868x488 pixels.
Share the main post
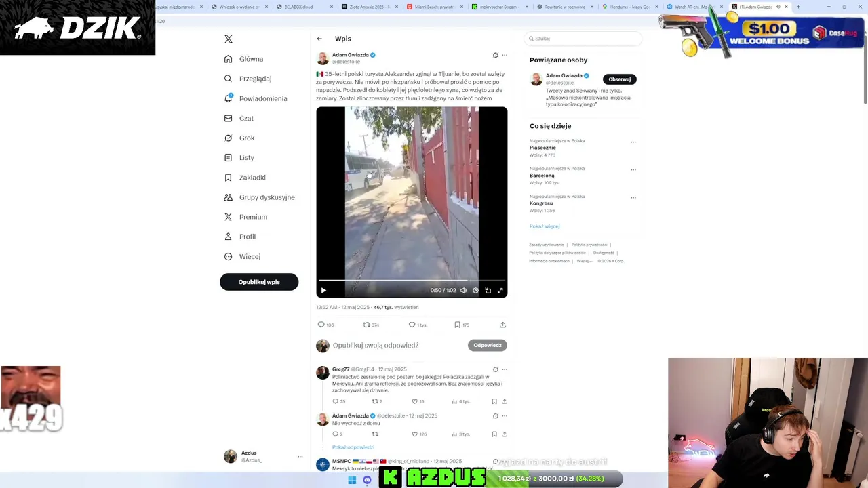pos(502,325)
